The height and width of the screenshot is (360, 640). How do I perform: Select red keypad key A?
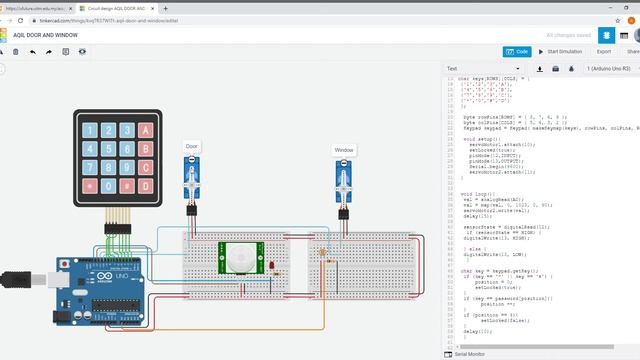pos(146,131)
